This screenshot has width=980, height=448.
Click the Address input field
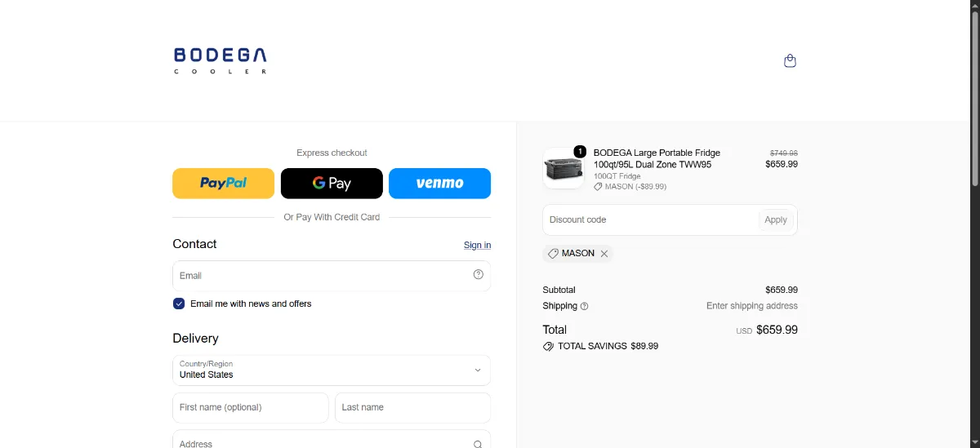coord(332,441)
